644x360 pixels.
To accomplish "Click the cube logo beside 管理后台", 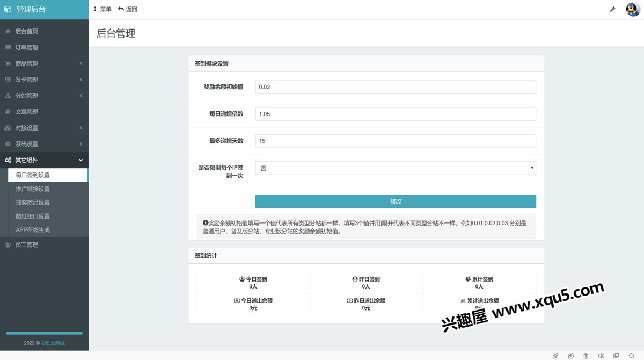I will point(8,9).
